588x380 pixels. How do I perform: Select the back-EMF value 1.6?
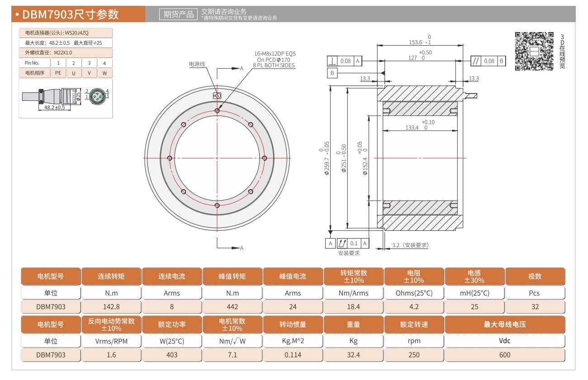point(111,355)
